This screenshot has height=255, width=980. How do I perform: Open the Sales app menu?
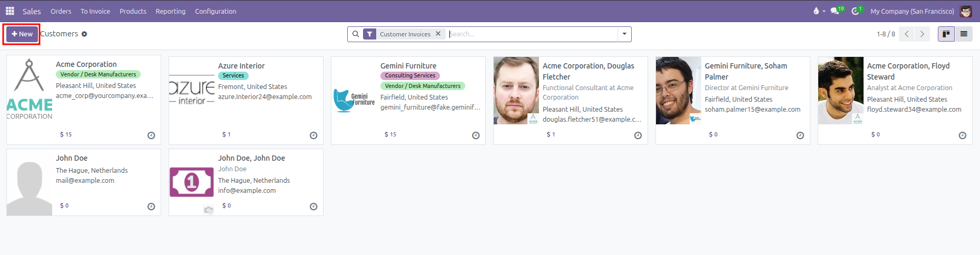tap(32, 11)
